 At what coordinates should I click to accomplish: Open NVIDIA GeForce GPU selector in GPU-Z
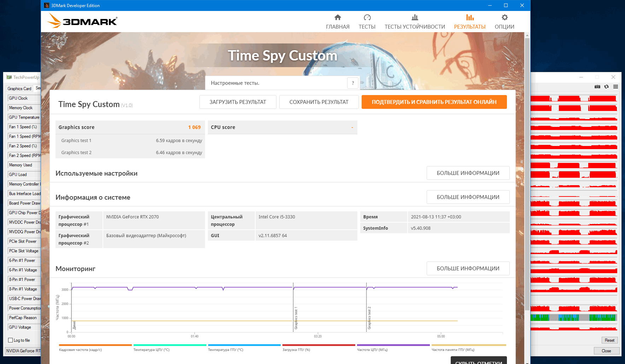23,351
